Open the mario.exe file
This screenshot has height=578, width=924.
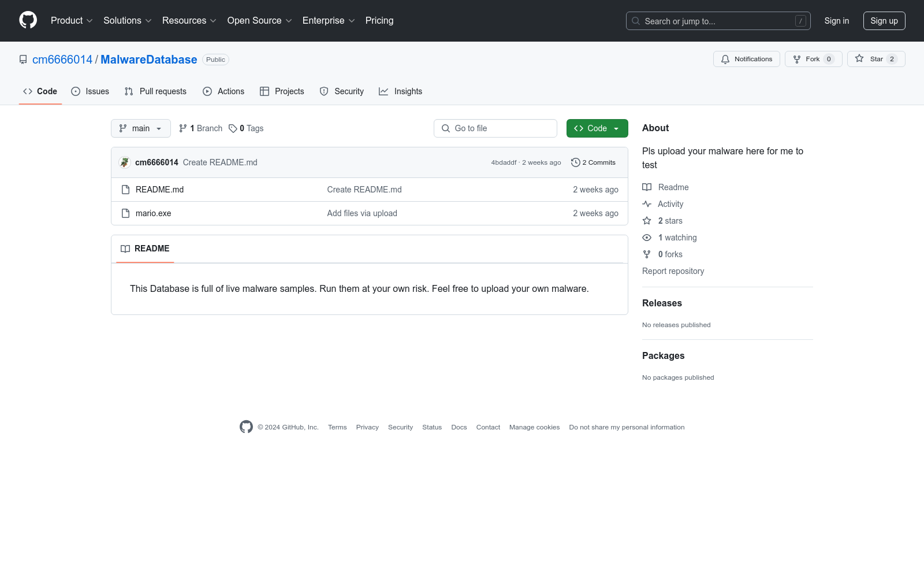(x=154, y=213)
